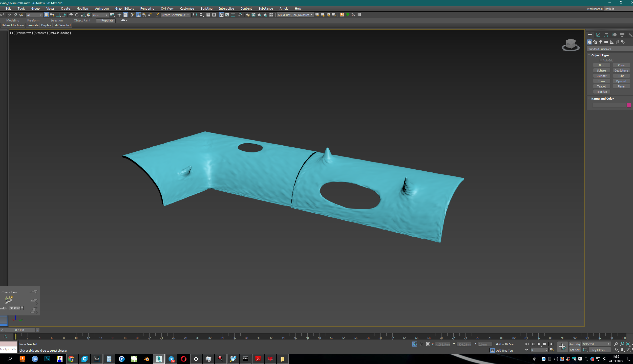
Task: Open the Time Configuration icon
Action: point(552,350)
